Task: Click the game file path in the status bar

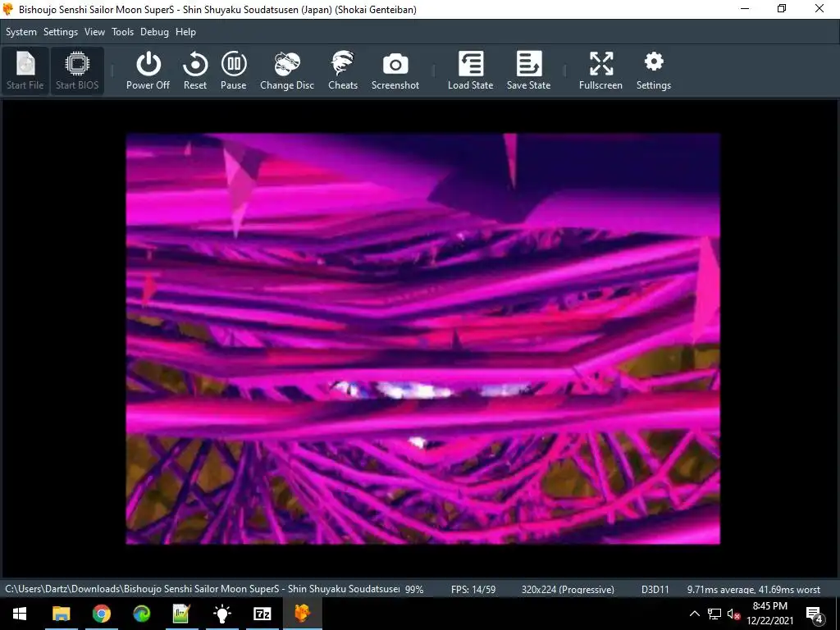Action: pyautogui.click(x=203, y=589)
